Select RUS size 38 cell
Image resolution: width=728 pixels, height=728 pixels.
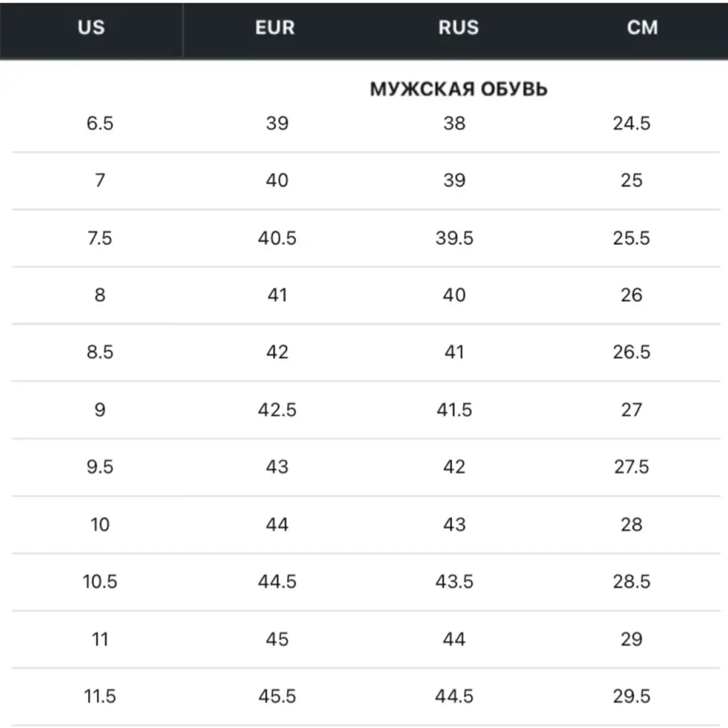(x=454, y=124)
